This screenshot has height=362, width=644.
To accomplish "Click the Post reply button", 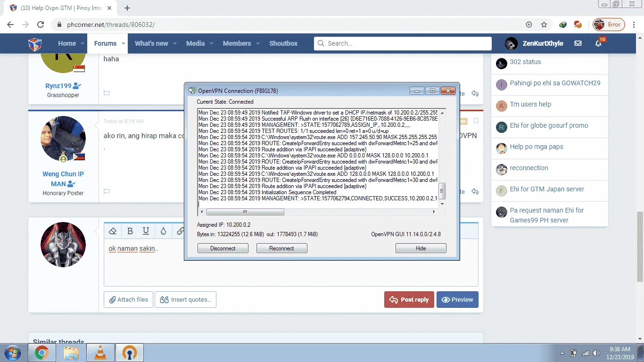I will click(409, 299).
